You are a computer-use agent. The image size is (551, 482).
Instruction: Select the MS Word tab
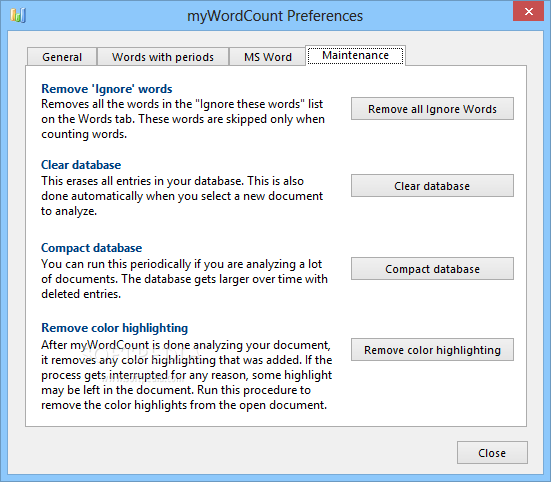(268, 57)
